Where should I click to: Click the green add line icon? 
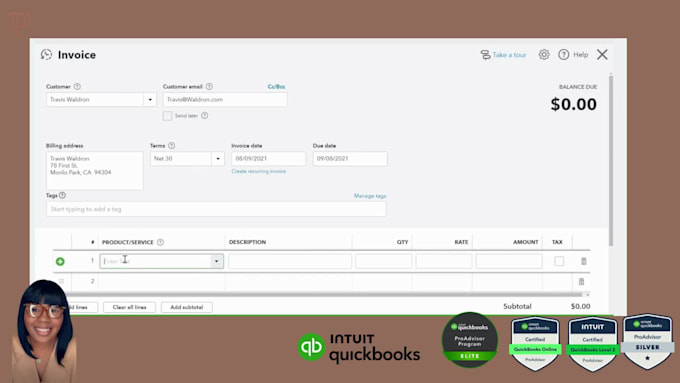pos(60,261)
